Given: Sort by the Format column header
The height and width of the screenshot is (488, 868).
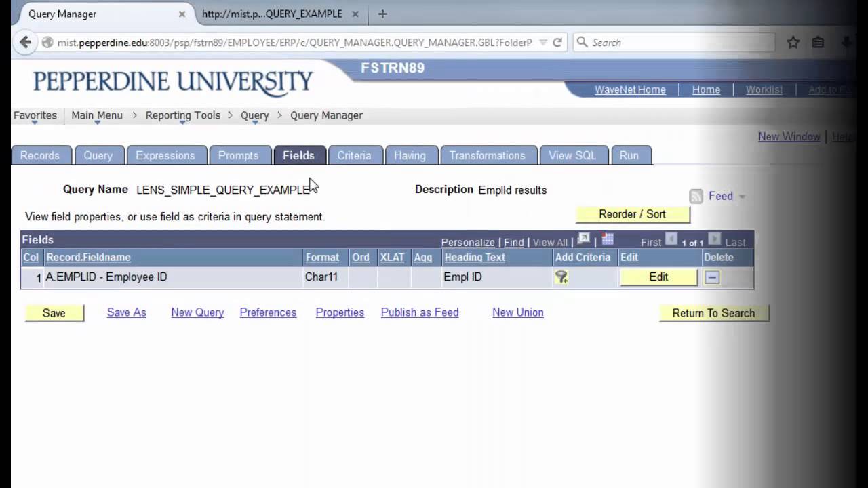Looking at the screenshot, I should [x=322, y=258].
